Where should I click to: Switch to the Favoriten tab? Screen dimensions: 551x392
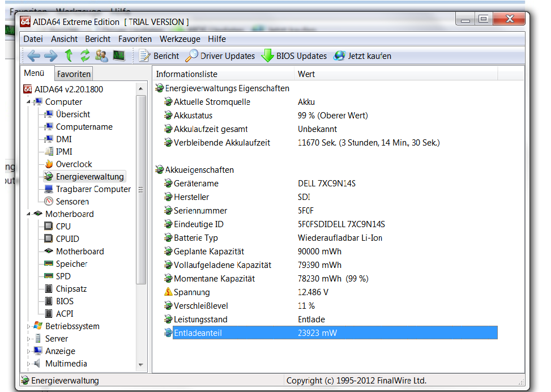click(x=74, y=74)
